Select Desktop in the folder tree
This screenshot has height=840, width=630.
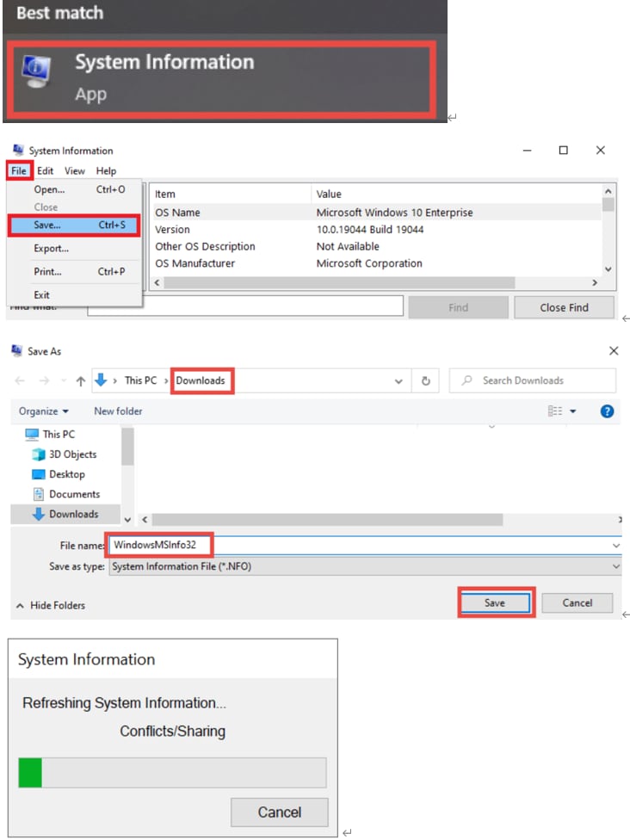coord(67,474)
